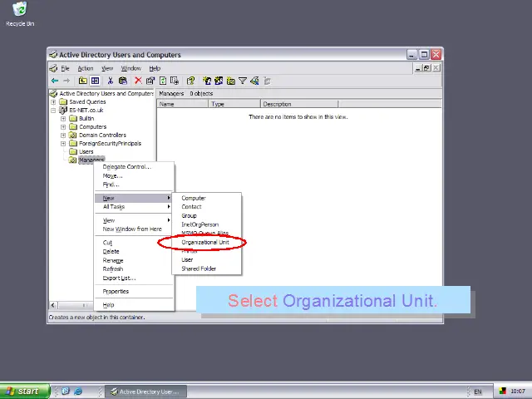Click the Help question mark toolbar icon

190,81
